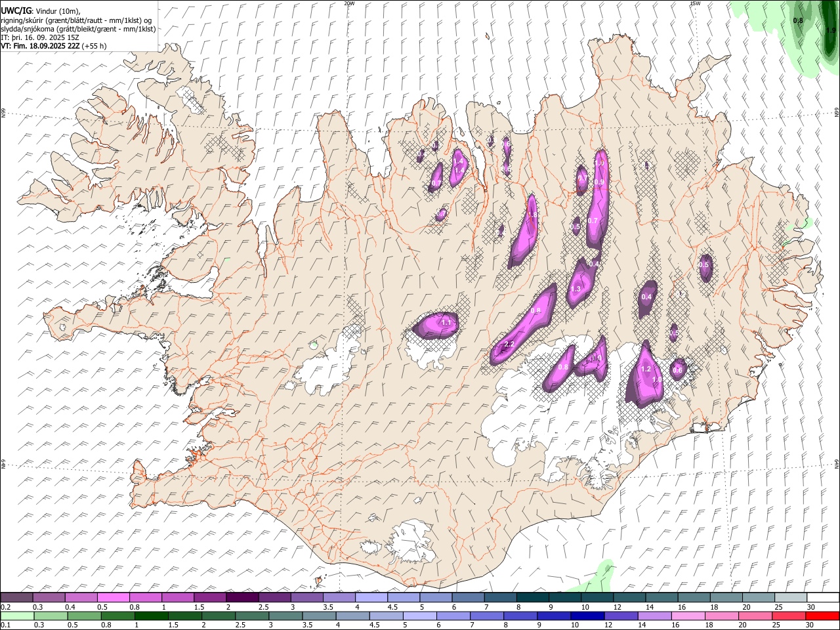Select the 12 teal swatch, top legend row
The height and width of the screenshot is (630, 840).
point(629,598)
